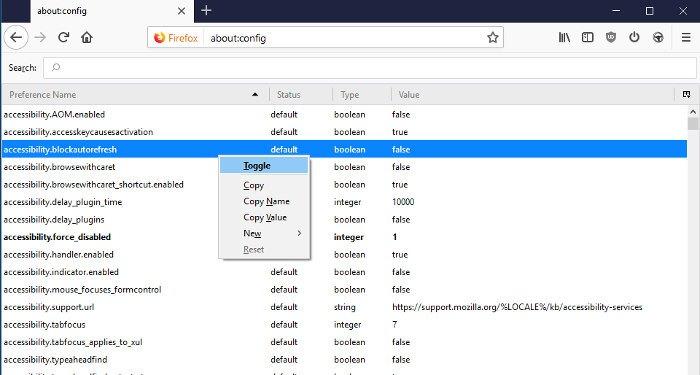Reload the current page
The width and height of the screenshot is (700, 375).
[x=63, y=38]
